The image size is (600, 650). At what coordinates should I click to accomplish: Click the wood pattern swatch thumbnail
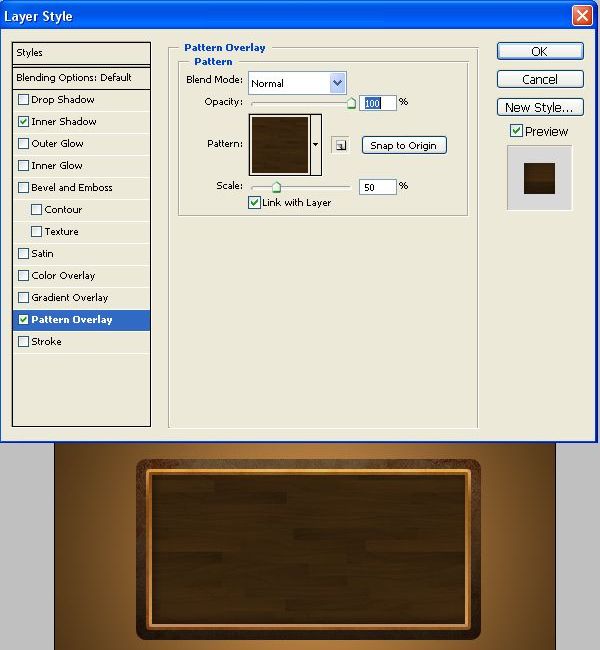280,145
